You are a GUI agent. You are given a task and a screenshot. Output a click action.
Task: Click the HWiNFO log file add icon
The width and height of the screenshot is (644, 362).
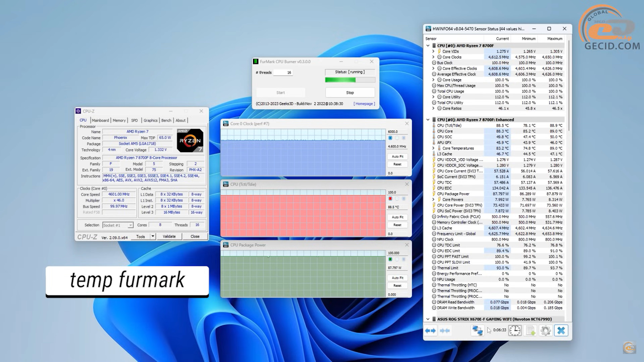[530, 330]
